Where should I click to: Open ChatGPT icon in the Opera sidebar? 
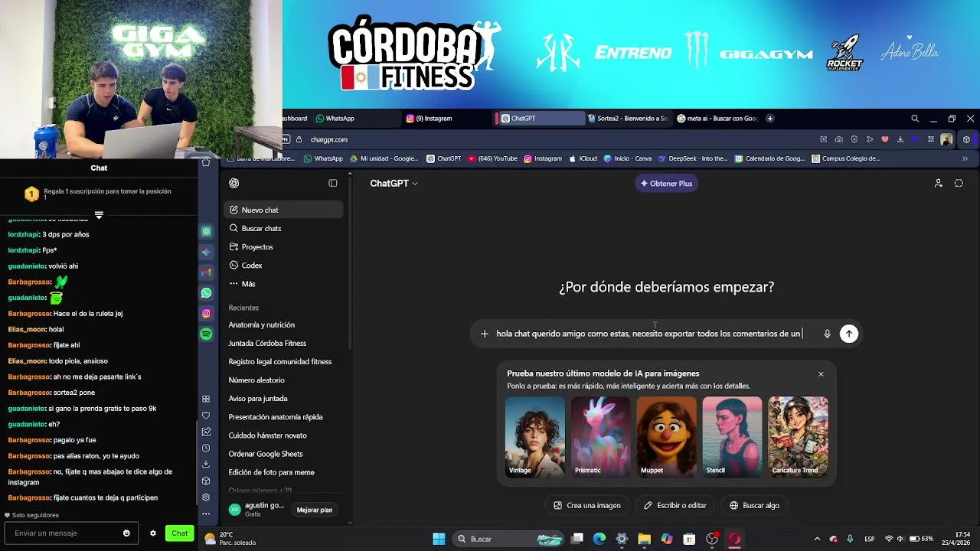tap(206, 231)
